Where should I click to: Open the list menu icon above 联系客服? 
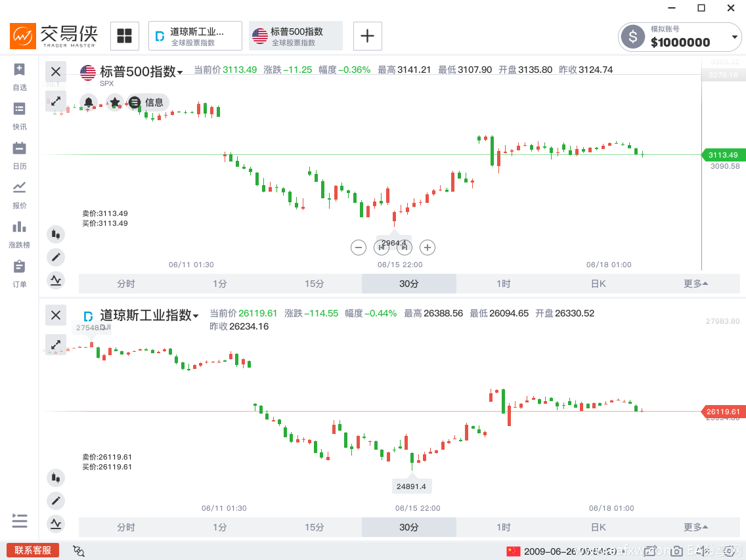[x=20, y=521]
